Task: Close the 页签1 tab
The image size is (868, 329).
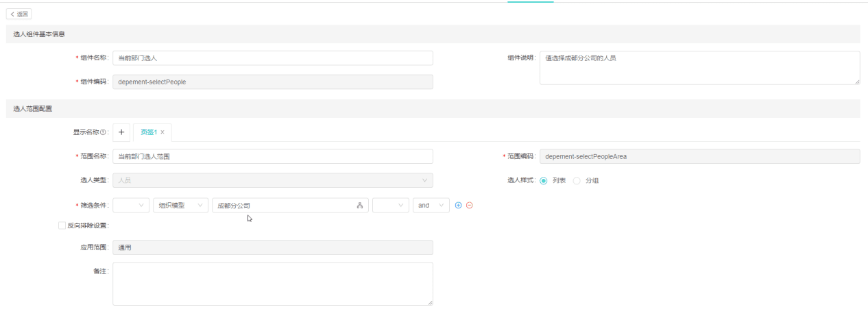Action: click(x=162, y=132)
